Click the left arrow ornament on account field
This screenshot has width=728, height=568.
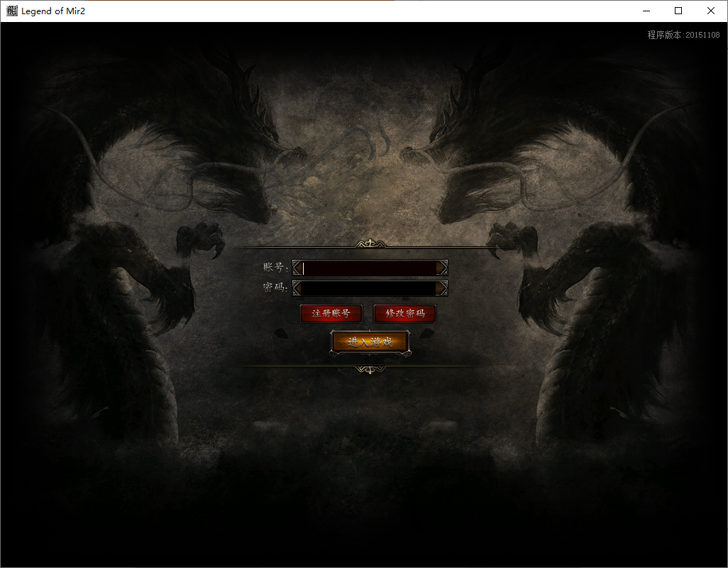297,268
